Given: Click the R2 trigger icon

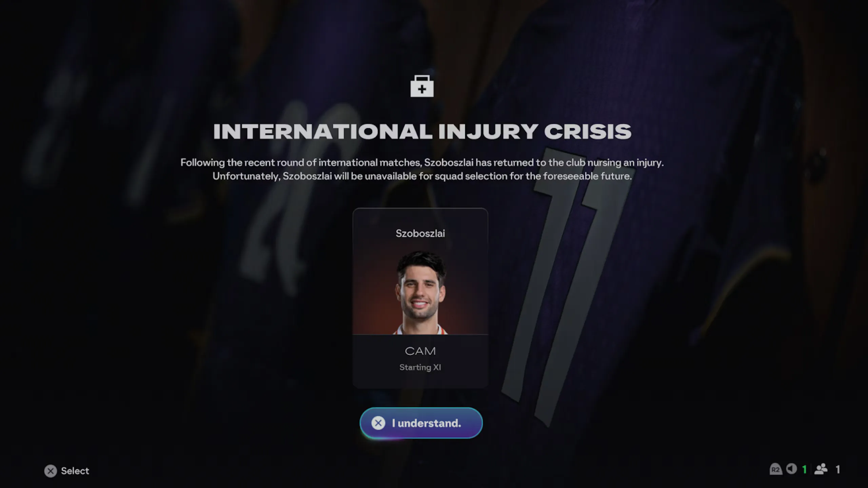Looking at the screenshot, I should tap(776, 469).
